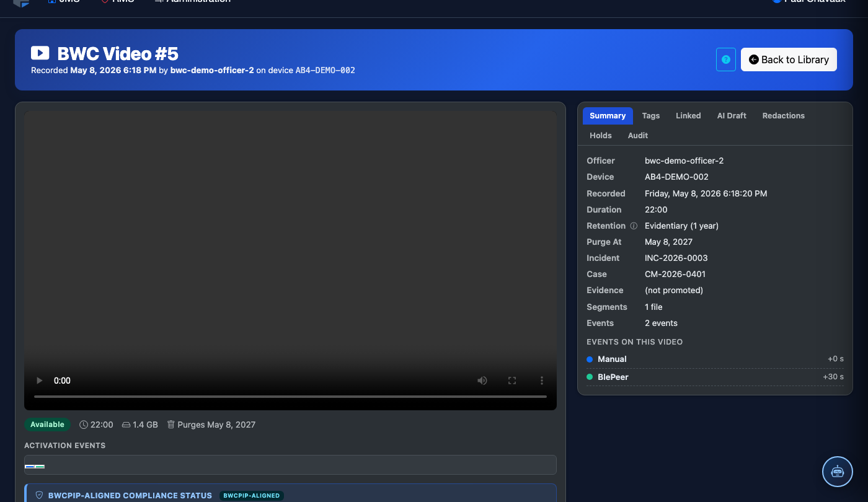
Task: Click the activation events timeline bar
Action: pos(290,465)
